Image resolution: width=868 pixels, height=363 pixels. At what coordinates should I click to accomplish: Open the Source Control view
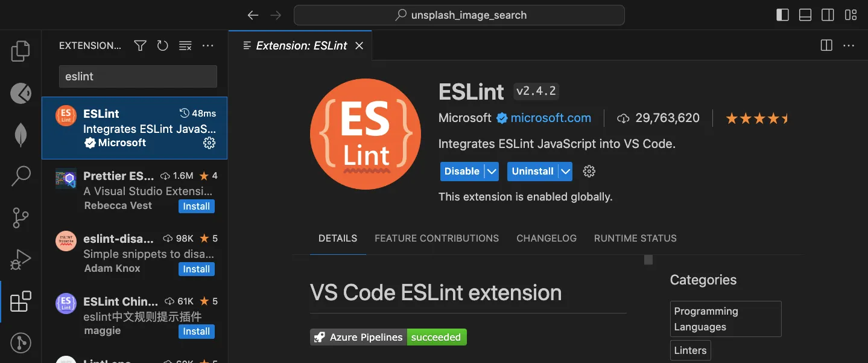20,217
